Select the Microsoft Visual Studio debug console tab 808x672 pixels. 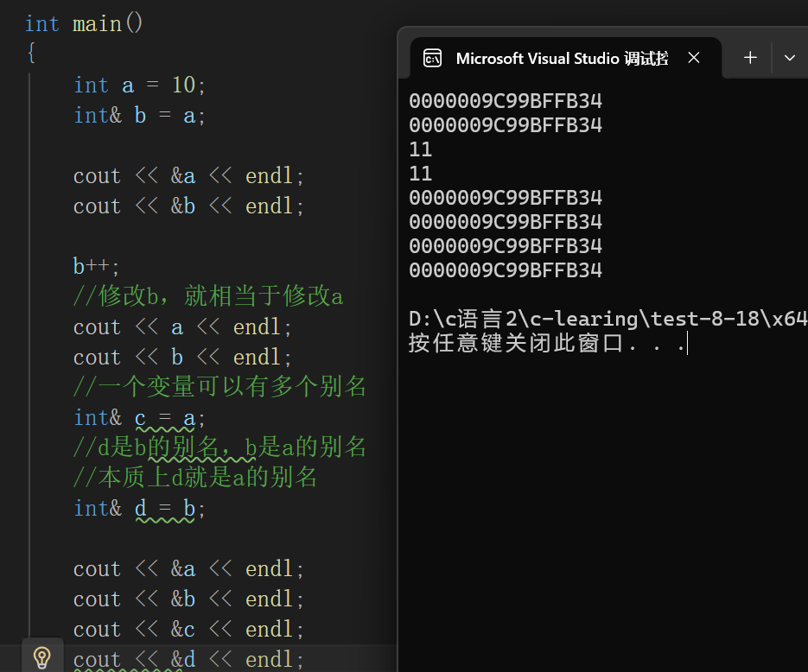coord(565,58)
